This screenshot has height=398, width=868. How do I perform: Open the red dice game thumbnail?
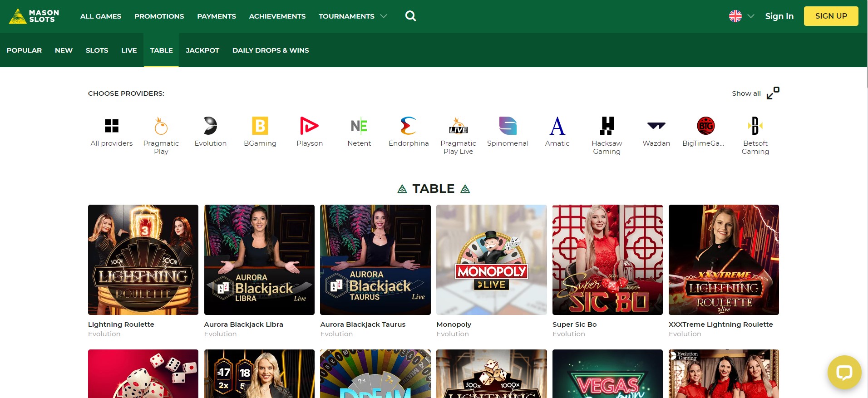pyautogui.click(x=143, y=373)
